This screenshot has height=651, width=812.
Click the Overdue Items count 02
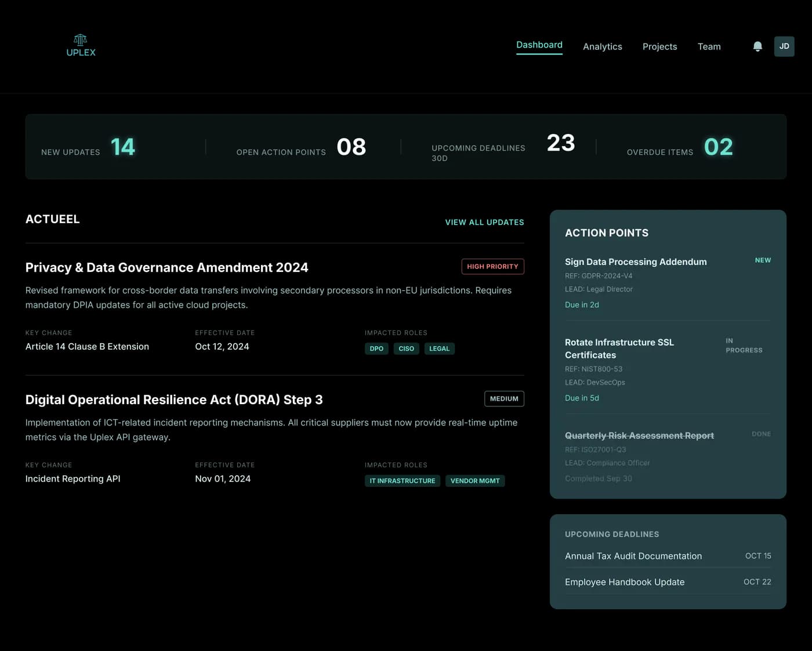[718, 147]
